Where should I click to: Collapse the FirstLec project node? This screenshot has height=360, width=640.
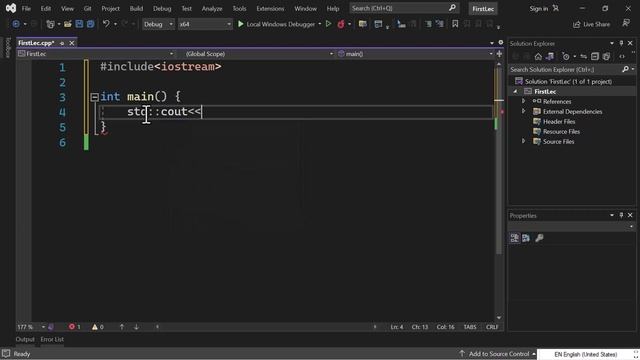pos(515,91)
